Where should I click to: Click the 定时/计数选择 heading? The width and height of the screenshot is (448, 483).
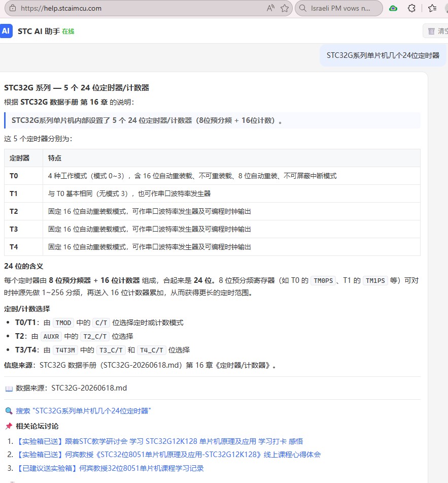(27, 309)
